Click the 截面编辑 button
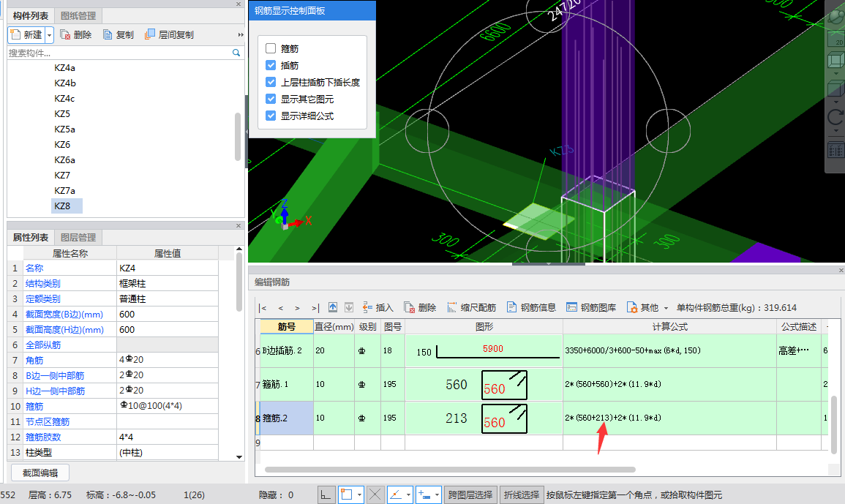Screen dimensions: 845x504 point(40,473)
